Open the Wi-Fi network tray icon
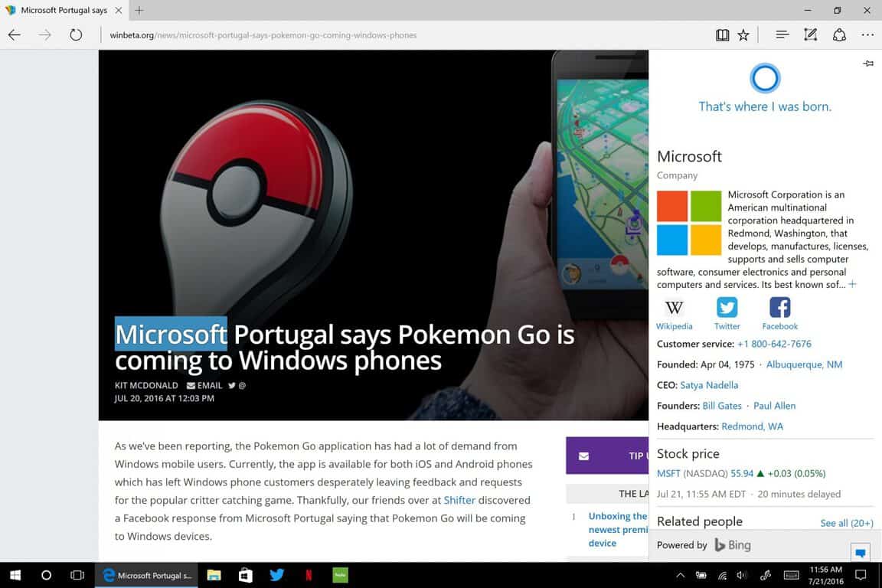Screen dimensions: 882x588 [722, 575]
